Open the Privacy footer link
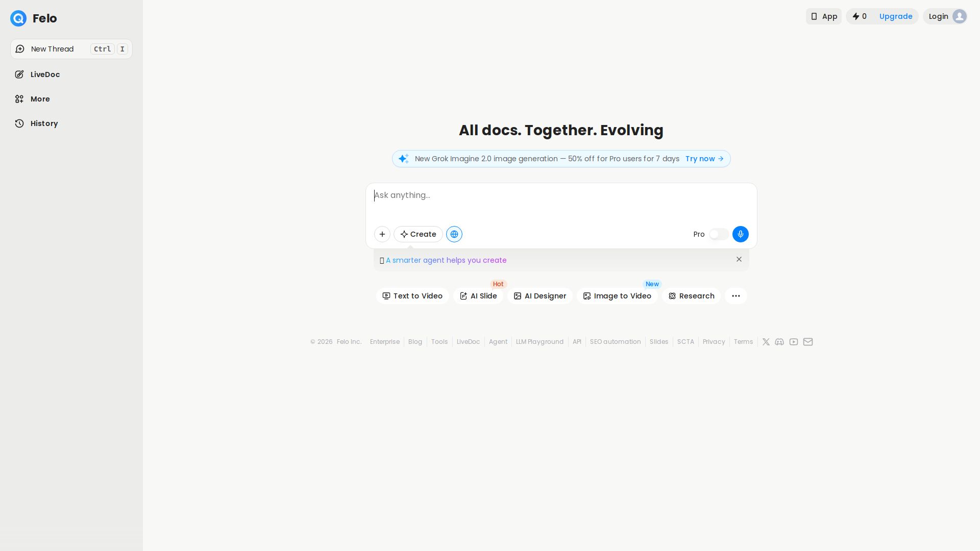The image size is (980, 551). pos(714,342)
